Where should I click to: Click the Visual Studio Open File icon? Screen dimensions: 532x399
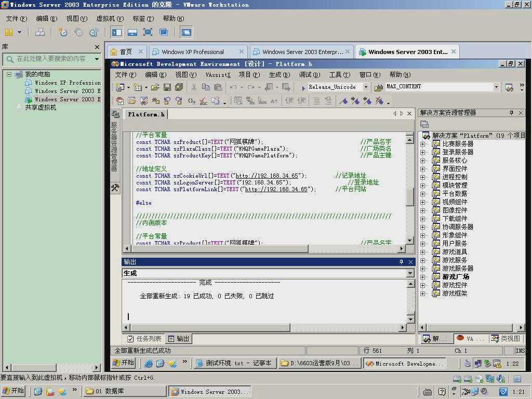pyautogui.click(x=155, y=87)
